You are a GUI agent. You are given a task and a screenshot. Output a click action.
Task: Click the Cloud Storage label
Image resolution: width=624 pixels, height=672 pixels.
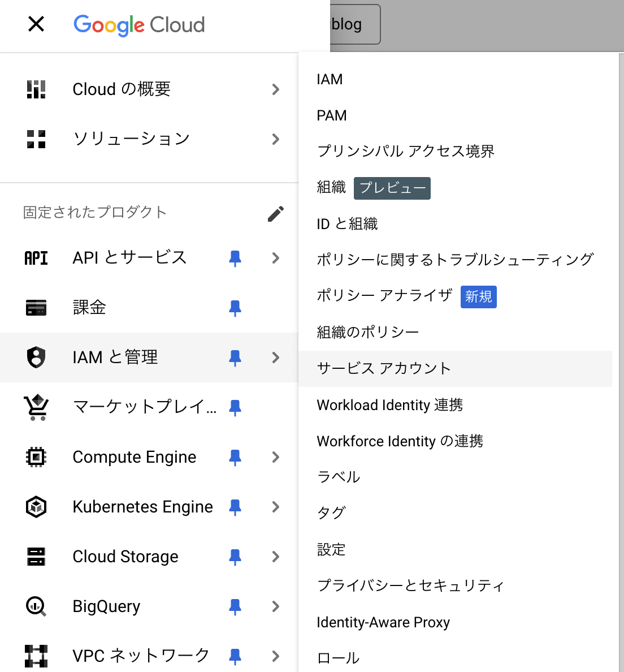(125, 556)
